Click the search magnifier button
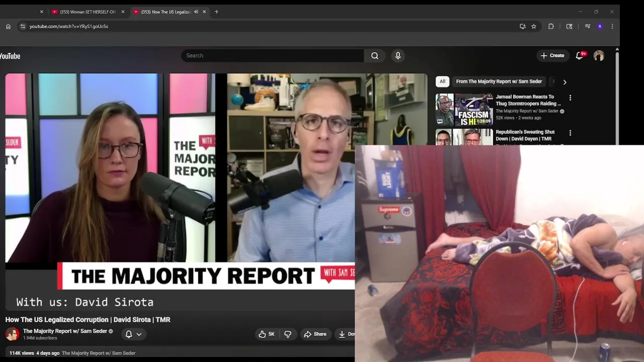This screenshot has width=644, height=362. 375,56
